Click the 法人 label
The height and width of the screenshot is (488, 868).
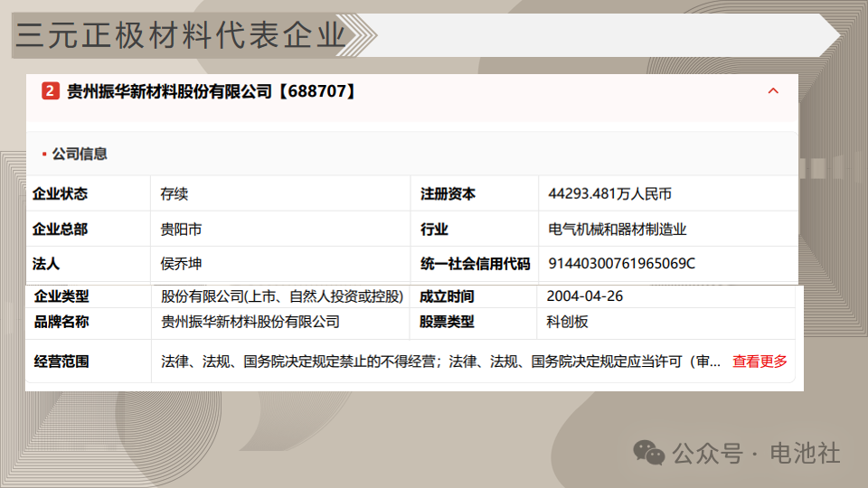coord(46,264)
